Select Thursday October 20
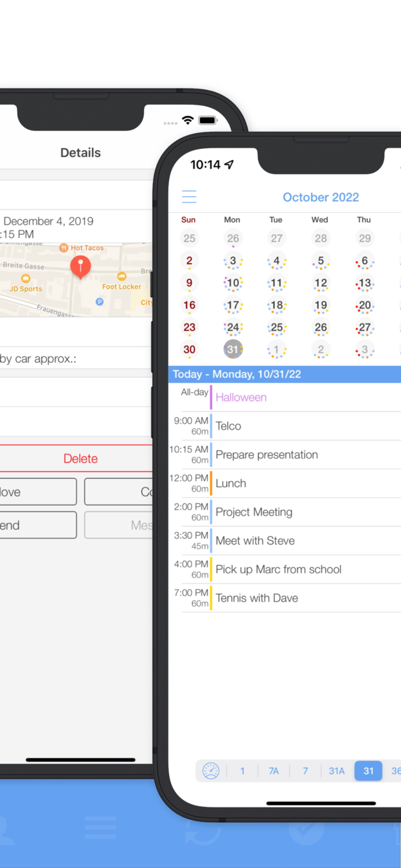Viewport: 401px width, 868px height. 365,306
